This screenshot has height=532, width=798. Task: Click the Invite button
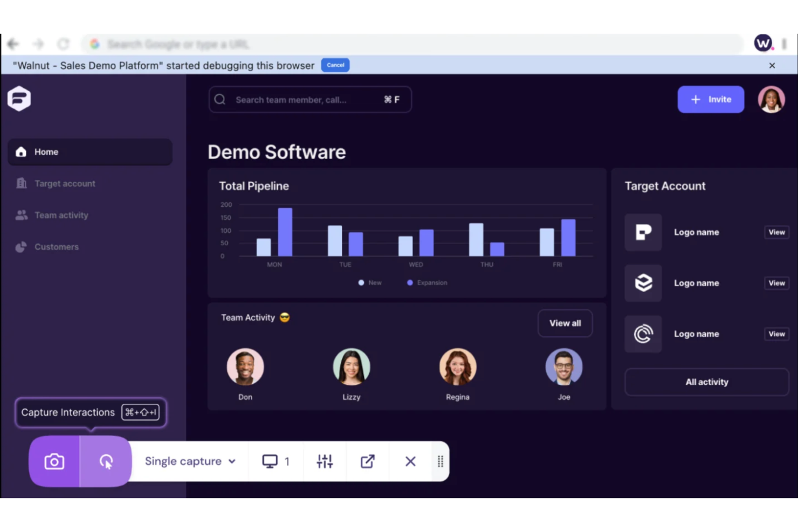pyautogui.click(x=711, y=99)
